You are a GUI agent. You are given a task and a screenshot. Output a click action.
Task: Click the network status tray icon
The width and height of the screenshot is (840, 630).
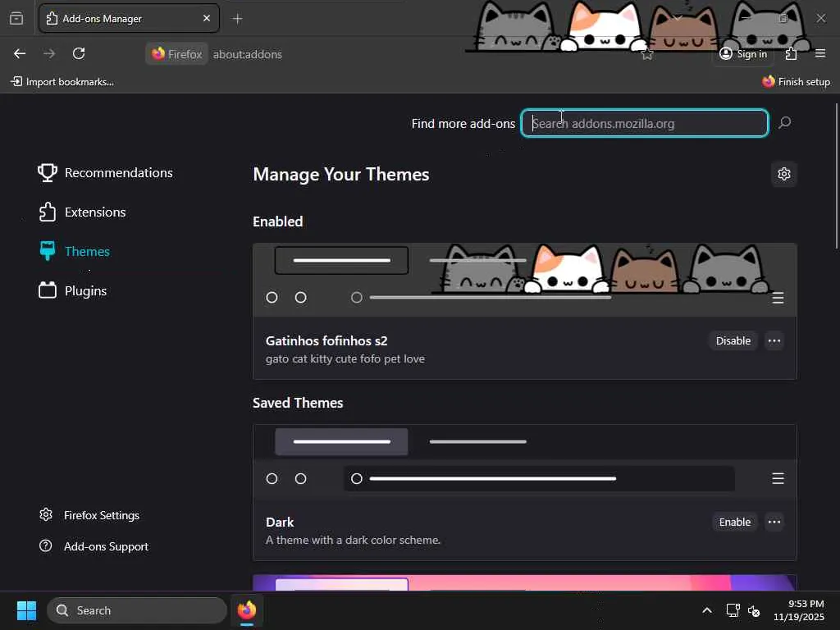pyautogui.click(x=733, y=610)
